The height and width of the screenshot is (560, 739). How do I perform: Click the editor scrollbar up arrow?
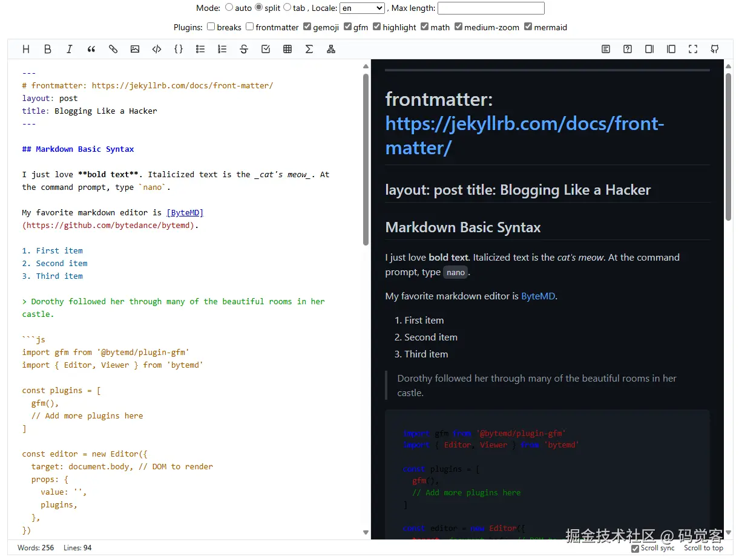pos(366,67)
